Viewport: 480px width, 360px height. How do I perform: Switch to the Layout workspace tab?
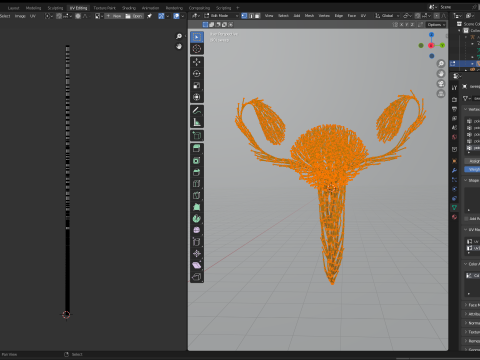(x=14, y=8)
